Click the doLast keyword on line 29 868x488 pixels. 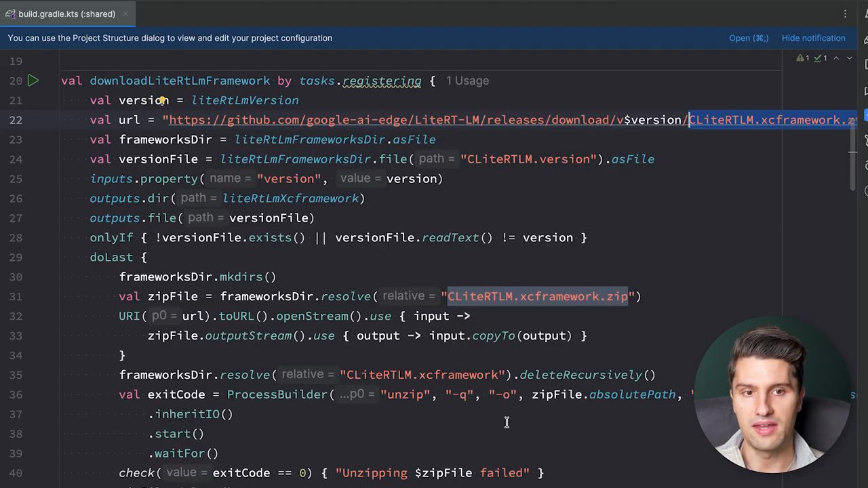111,258
